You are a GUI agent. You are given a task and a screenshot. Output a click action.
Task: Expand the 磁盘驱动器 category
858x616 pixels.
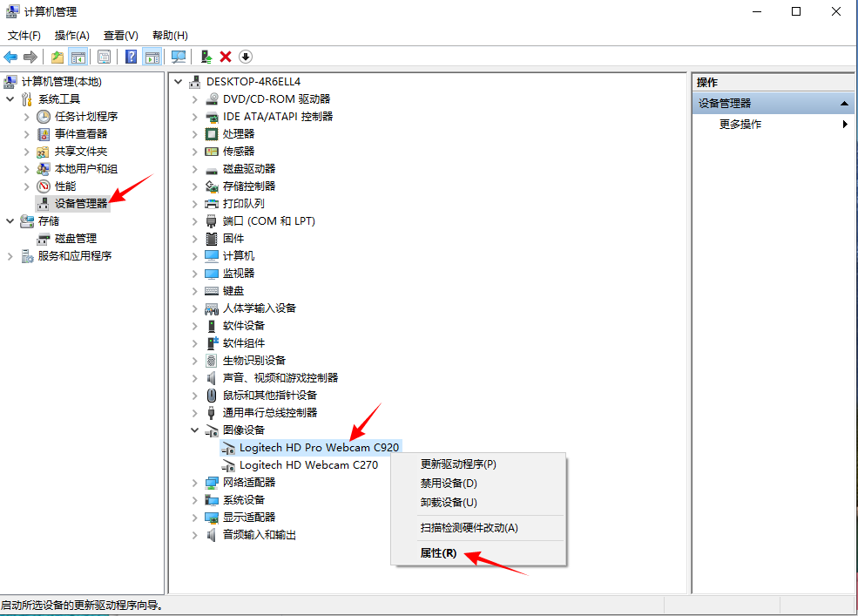[x=195, y=169]
